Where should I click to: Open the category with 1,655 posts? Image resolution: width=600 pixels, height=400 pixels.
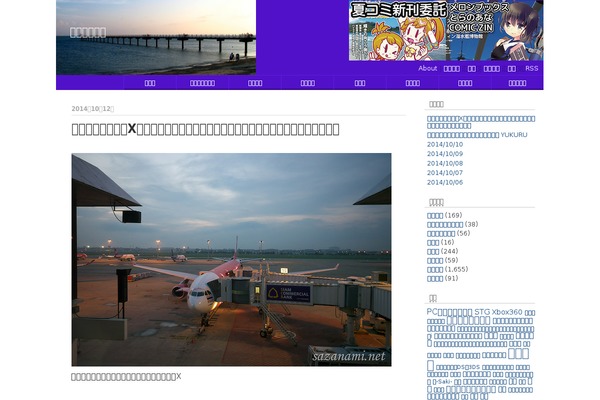435,269
